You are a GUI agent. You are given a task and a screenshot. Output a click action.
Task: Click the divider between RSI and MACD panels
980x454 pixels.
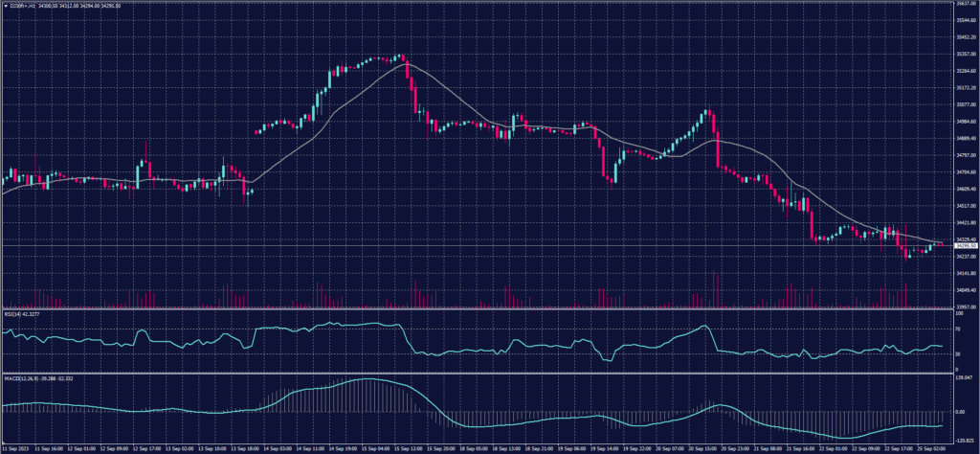tap(479, 372)
